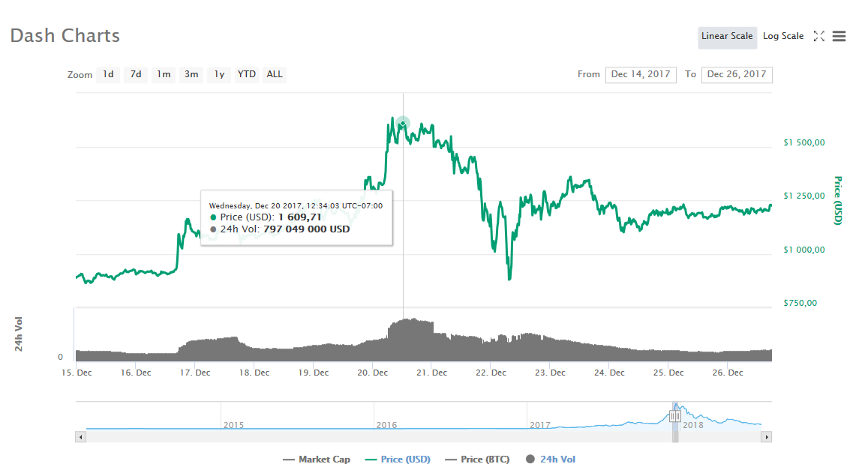Click navigator scroll right arrow
Screen dimensions: 868x473
[767, 437]
